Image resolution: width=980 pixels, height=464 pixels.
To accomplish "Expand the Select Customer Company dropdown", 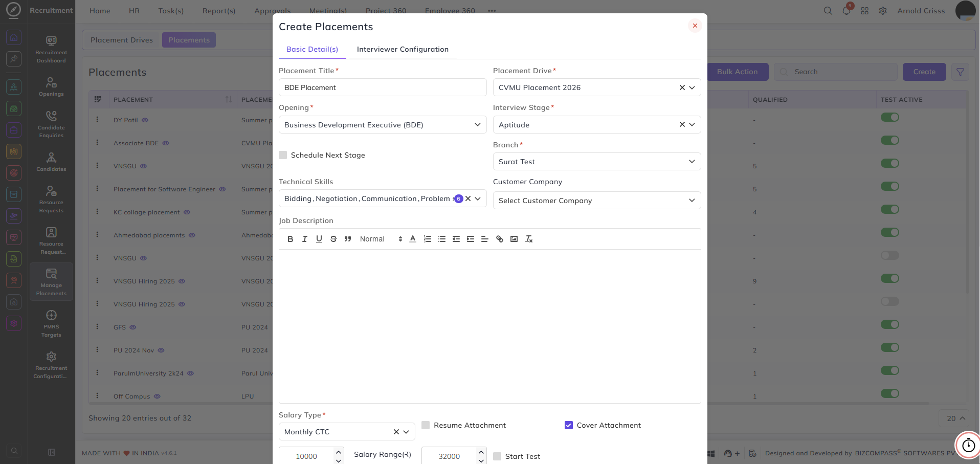I will [x=597, y=201].
